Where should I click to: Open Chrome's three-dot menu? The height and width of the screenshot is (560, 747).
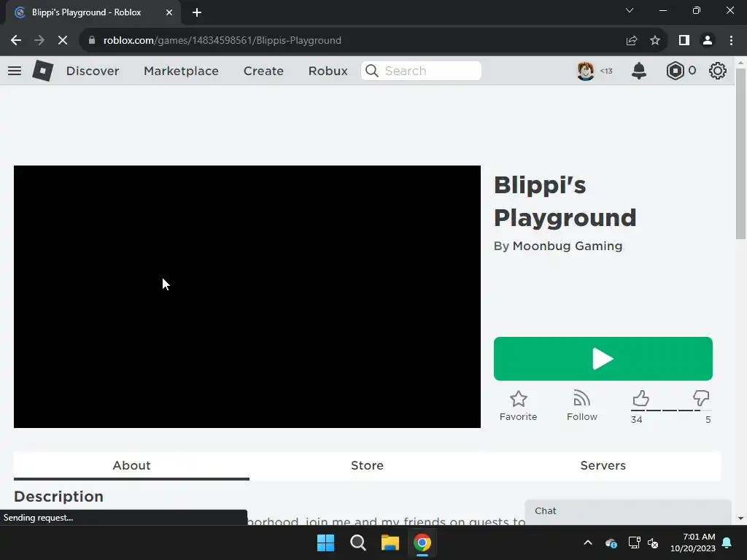click(x=731, y=41)
